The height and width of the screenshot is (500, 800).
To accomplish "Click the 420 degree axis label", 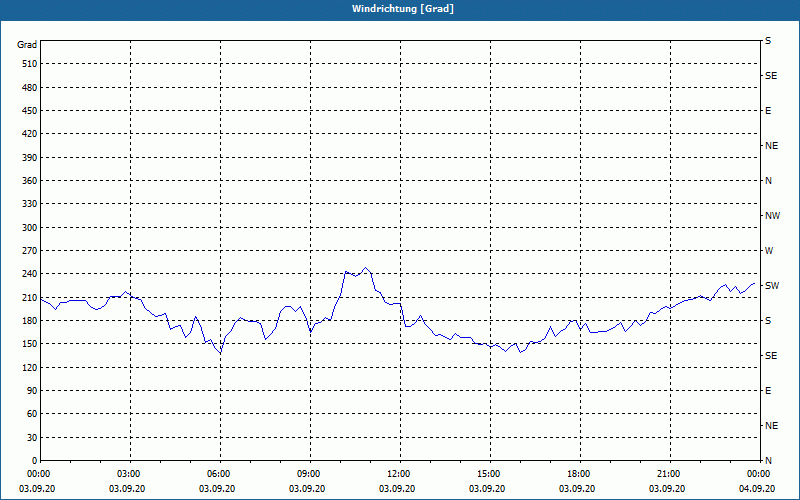I will [30, 134].
